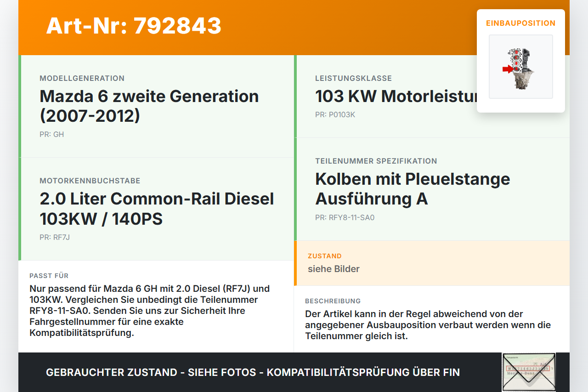Select the TEILENUMMER SPEZIFIKATION label

pos(376,161)
